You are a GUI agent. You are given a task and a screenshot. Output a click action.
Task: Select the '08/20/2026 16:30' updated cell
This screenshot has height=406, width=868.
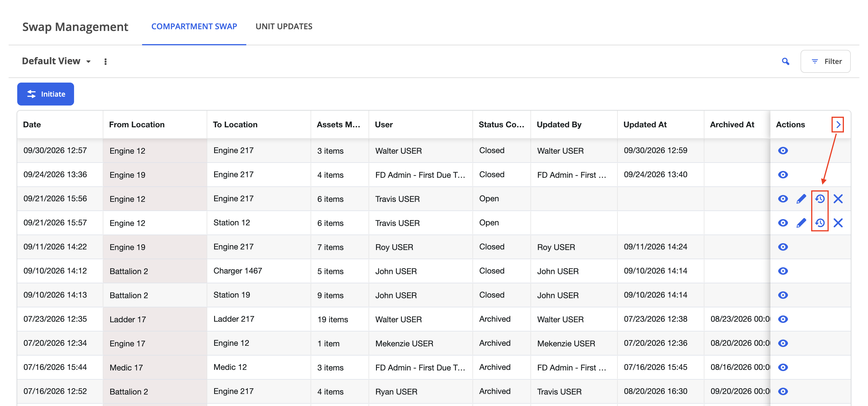660,392
